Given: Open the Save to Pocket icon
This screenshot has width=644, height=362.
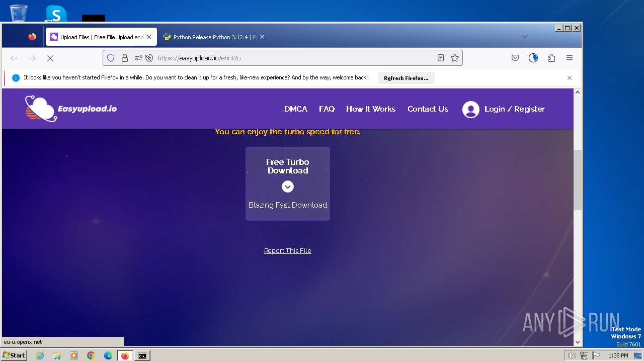Looking at the screenshot, I should click(x=515, y=58).
